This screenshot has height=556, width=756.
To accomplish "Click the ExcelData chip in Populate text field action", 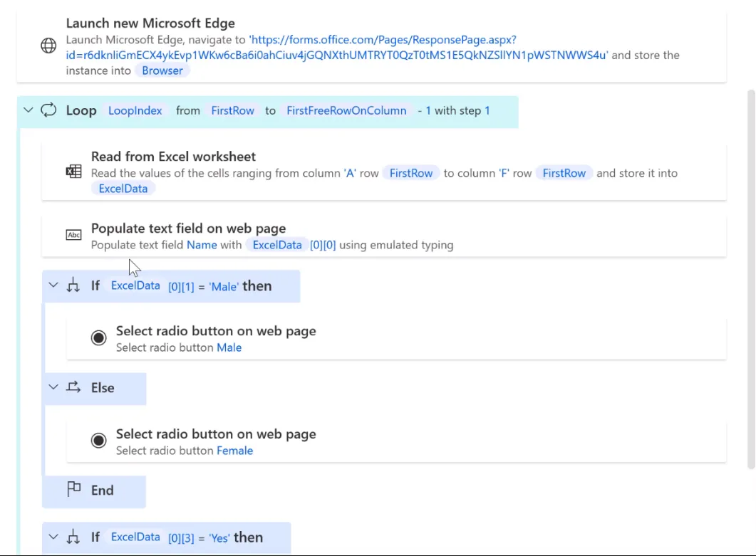I will [277, 245].
